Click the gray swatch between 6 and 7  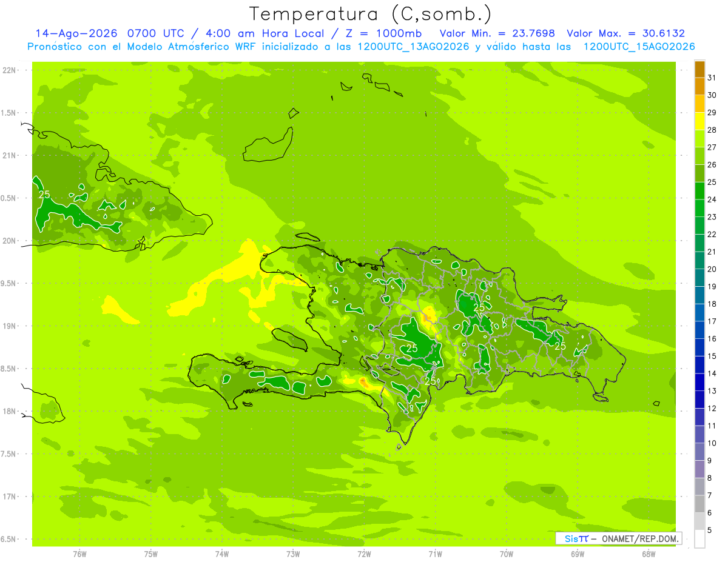pyautogui.click(x=699, y=504)
